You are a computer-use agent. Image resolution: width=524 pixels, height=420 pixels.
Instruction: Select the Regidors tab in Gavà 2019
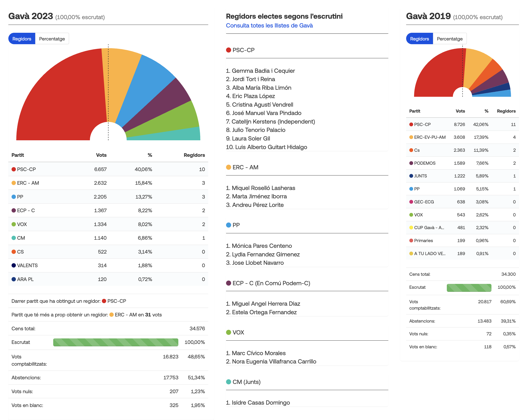pyautogui.click(x=419, y=39)
